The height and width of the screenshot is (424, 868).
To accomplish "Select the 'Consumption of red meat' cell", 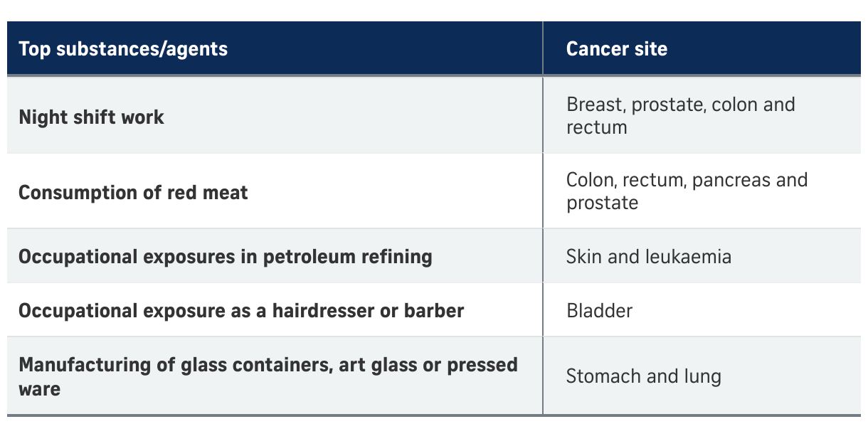I will [133, 192].
